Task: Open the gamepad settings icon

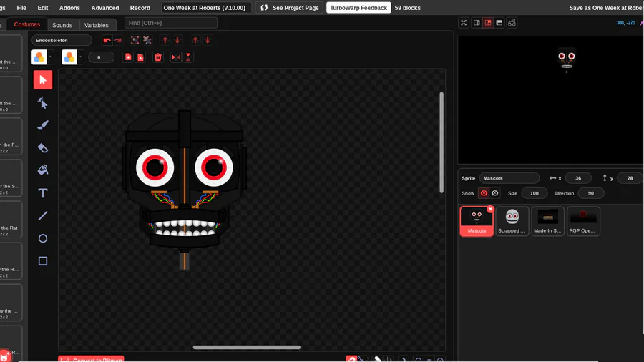Action: point(512,23)
